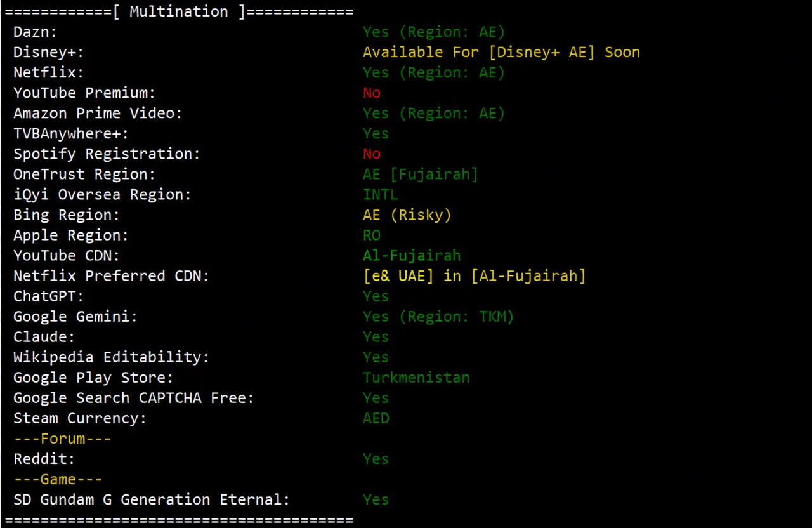Select the Netflix Preferred CDN: label
812x528 pixels.
point(111,275)
